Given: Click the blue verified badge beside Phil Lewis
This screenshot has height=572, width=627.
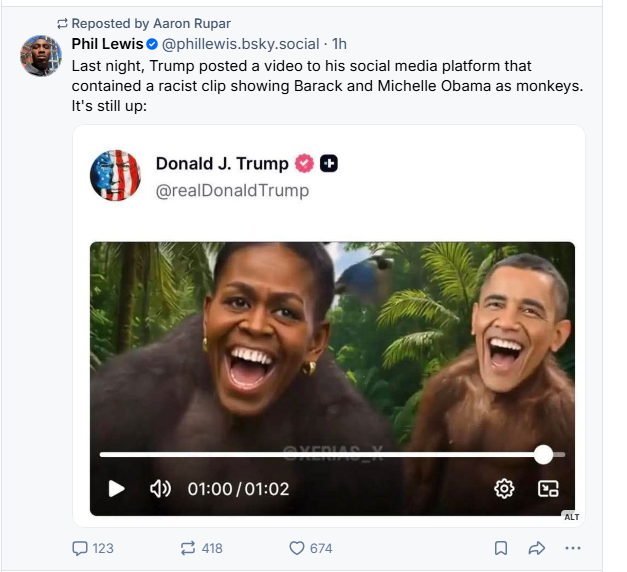Looking at the screenshot, I should click(x=152, y=44).
